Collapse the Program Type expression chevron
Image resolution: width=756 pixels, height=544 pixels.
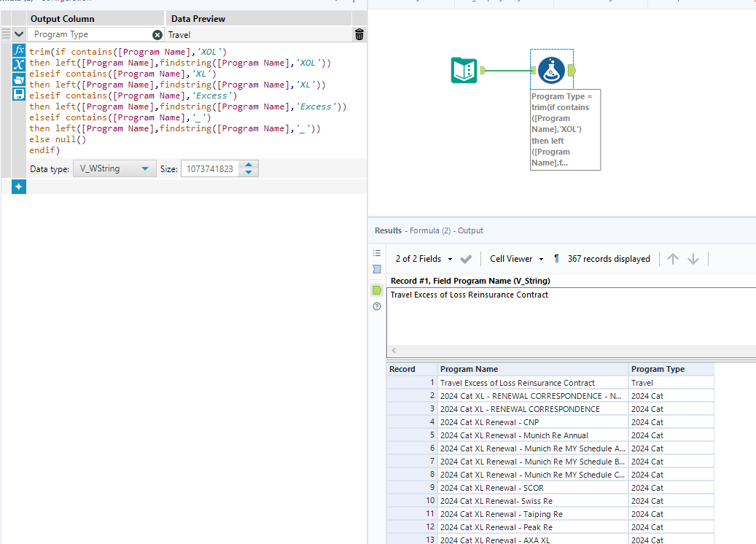click(19, 34)
